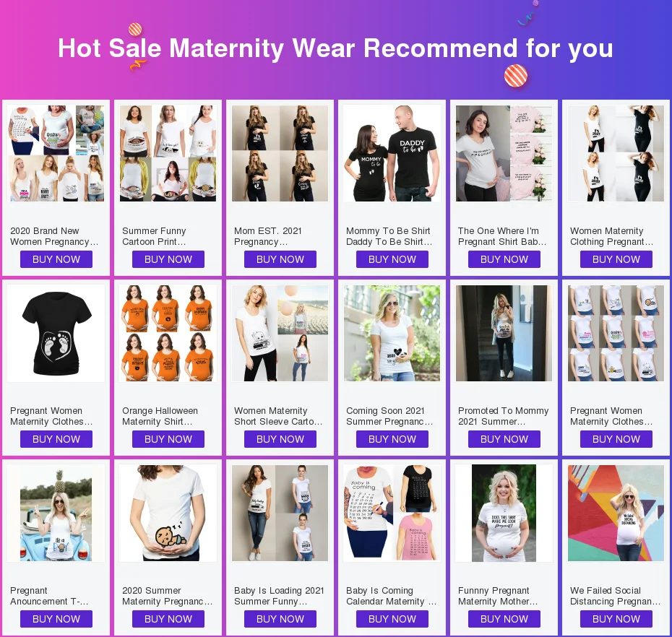Open the pineapple pregnancy announcement photo
Screen dimensions: 672x637
point(56,513)
